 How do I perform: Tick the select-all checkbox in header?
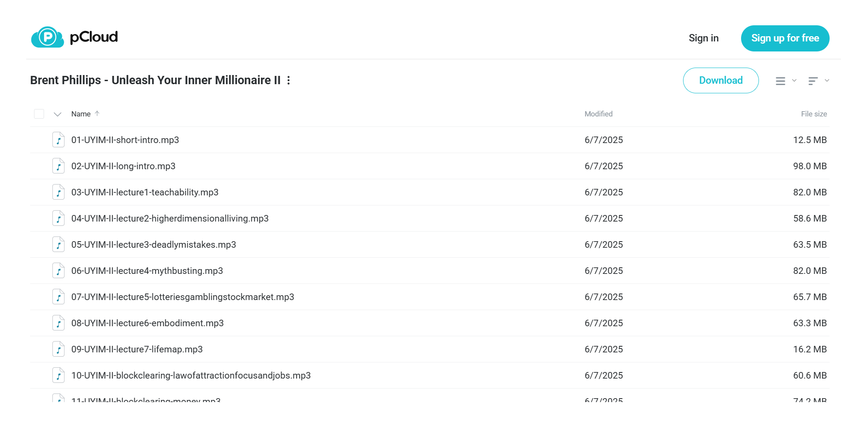(39, 114)
